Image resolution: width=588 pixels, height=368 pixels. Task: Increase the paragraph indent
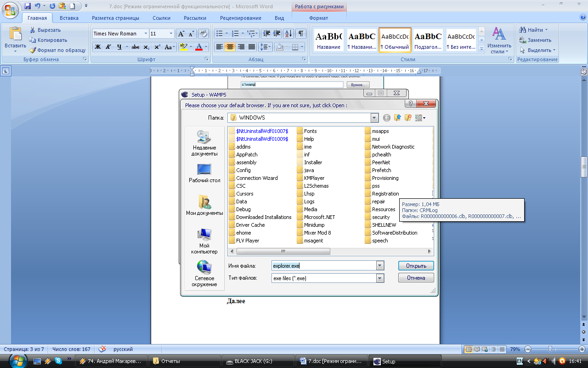[277, 34]
